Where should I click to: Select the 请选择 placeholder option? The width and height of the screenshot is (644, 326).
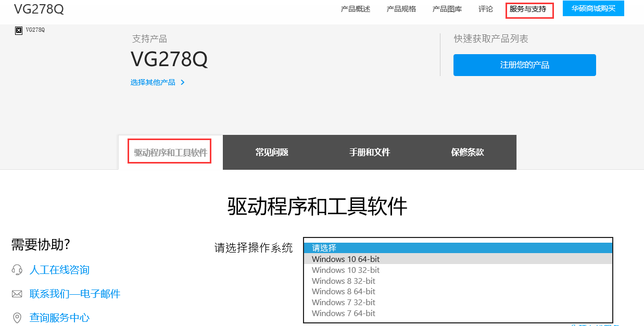(458, 248)
